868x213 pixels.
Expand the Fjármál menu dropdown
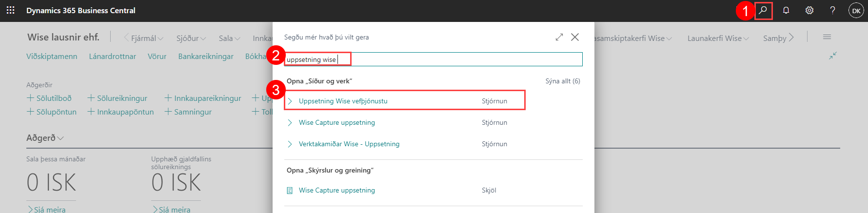pos(147,38)
